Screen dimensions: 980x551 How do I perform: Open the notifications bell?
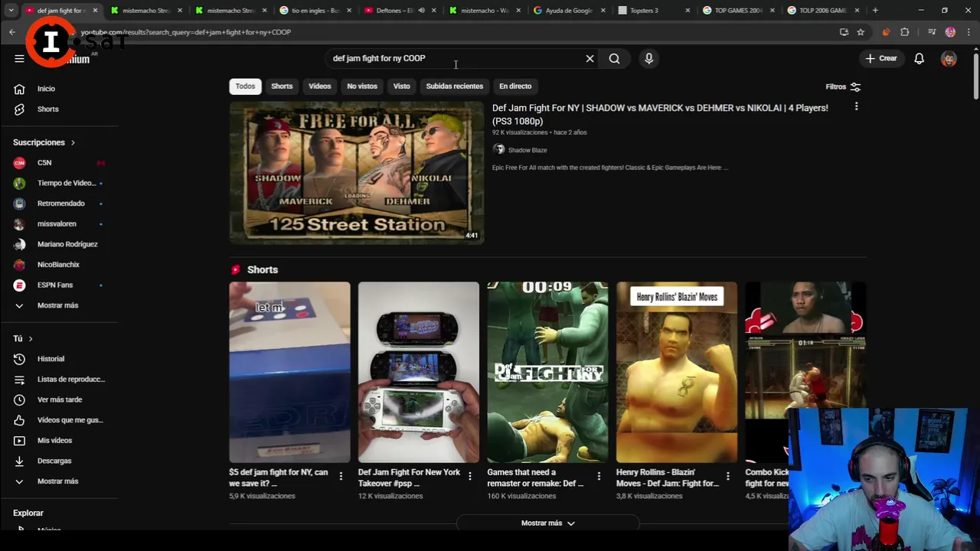pos(919,58)
